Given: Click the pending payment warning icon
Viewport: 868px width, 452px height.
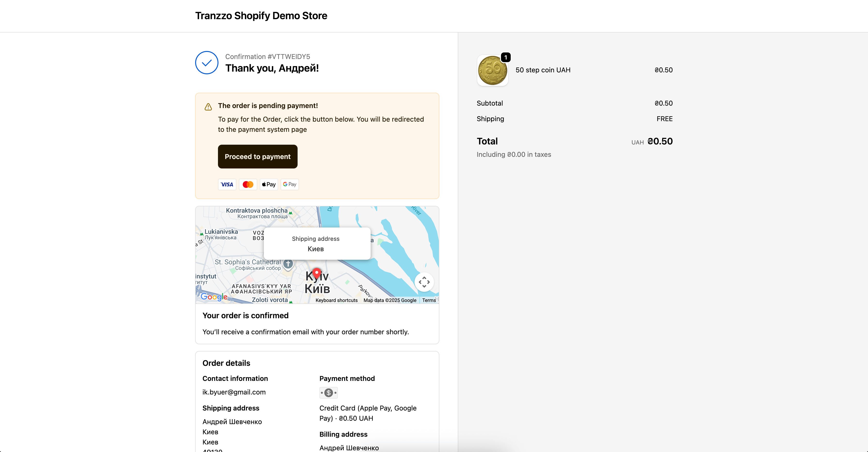Looking at the screenshot, I should pos(208,107).
